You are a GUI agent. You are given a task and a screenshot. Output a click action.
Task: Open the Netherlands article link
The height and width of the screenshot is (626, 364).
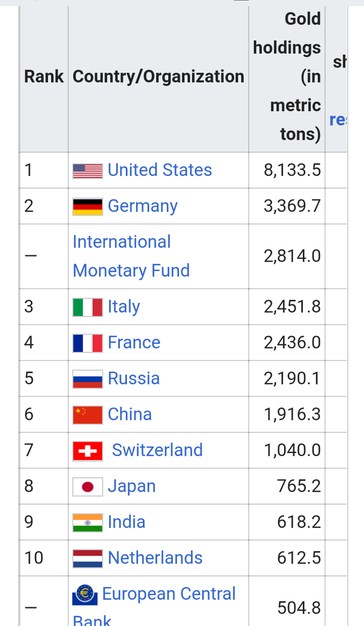point(155,558)
